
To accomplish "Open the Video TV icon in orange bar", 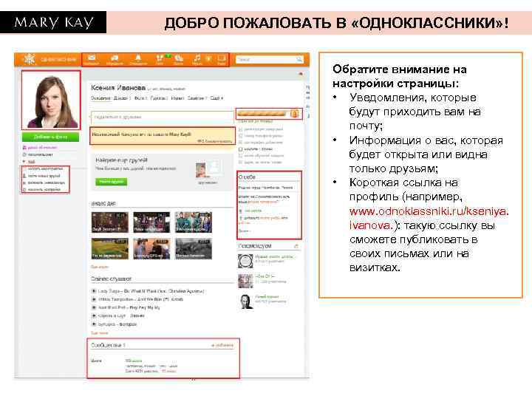I will (221, 58).
